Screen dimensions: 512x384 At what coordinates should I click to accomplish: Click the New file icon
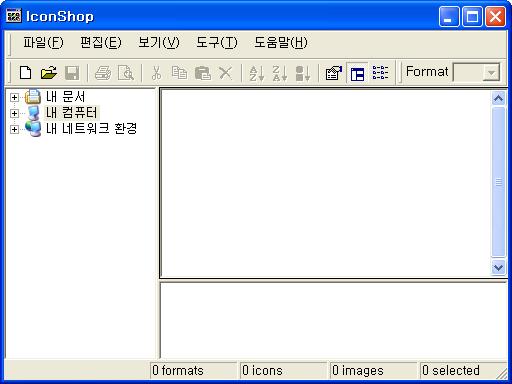coord(26,73)
